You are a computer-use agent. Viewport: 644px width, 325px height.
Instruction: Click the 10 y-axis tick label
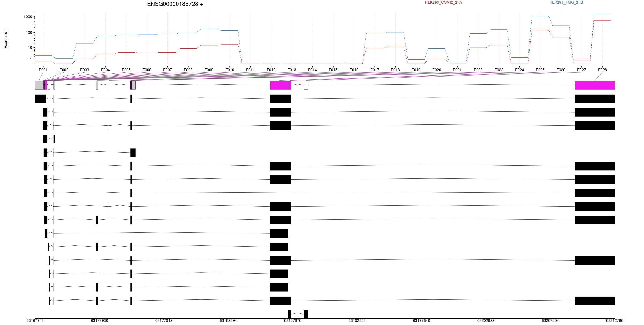coord(30,48)
